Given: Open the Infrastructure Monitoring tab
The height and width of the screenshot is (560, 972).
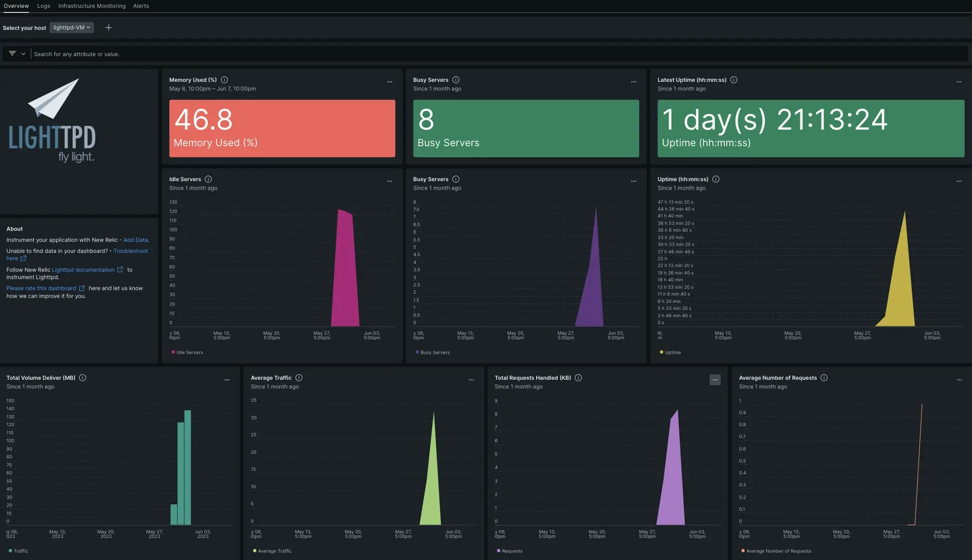Looking at the screenshot, I should pyautogui.click(x=92, y=6).
